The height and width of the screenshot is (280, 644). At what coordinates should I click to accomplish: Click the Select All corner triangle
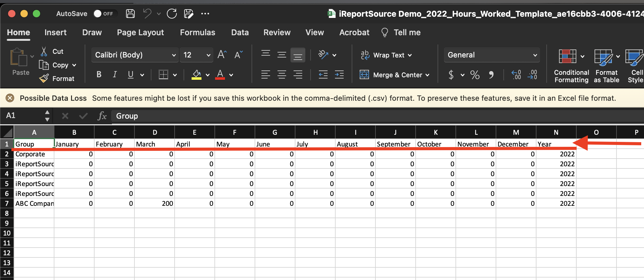coord(7,132)
